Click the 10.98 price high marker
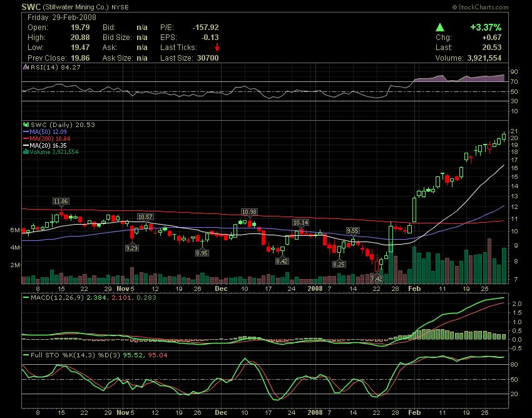 coord(249,212)
